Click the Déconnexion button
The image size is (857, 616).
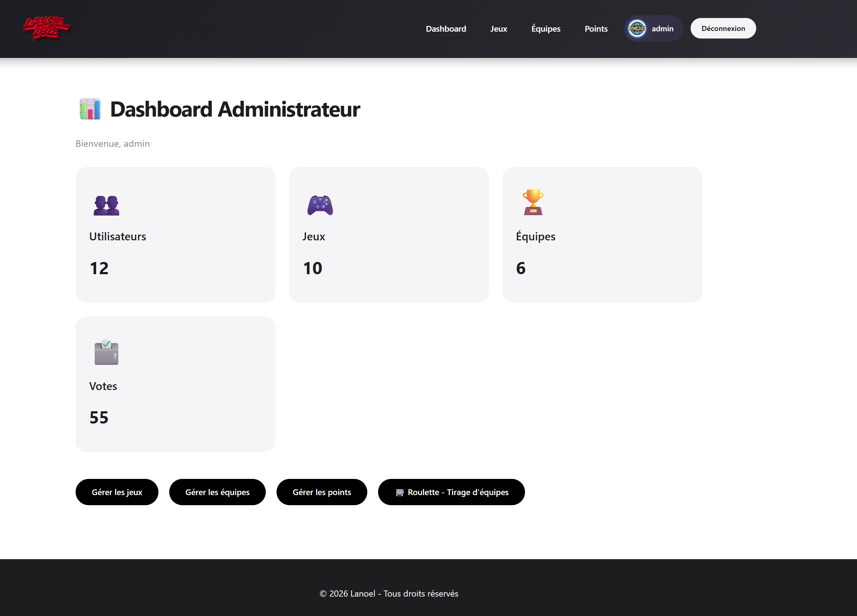click(x=723, y=28)
